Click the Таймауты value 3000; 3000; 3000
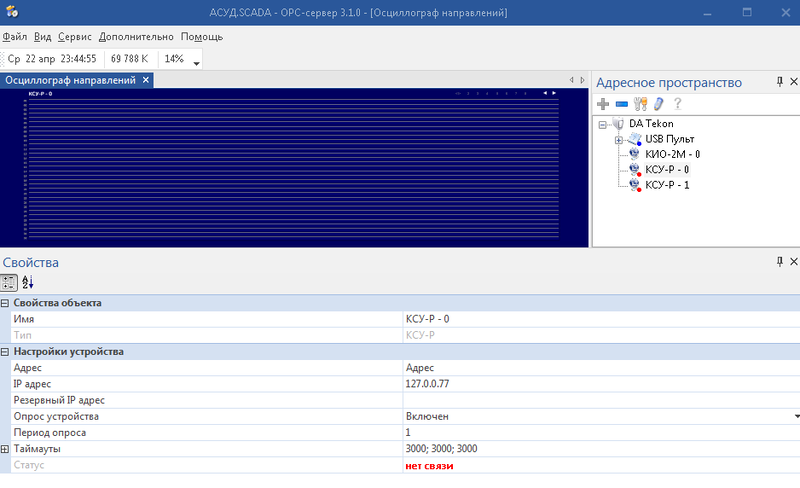Viewport: 800px width, 488px height. tap(441, 449)
